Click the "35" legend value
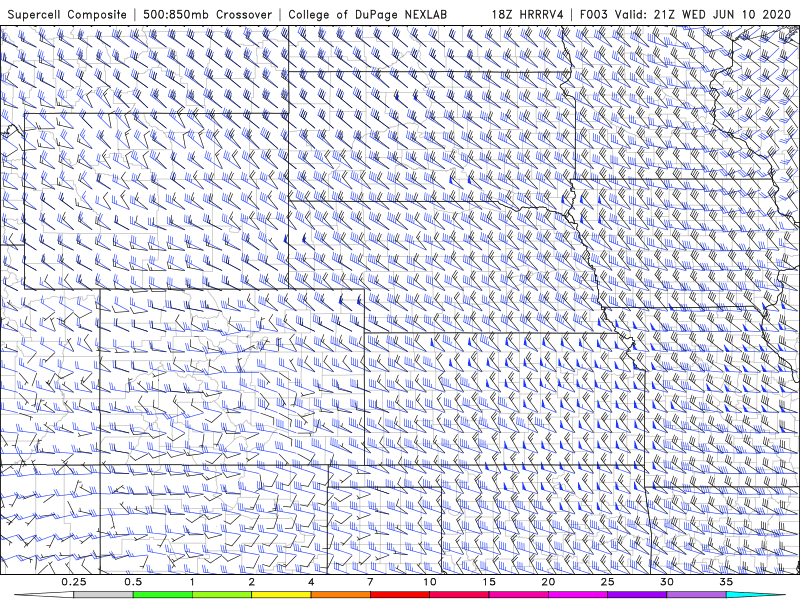The image size is (800, 600). 726,582
